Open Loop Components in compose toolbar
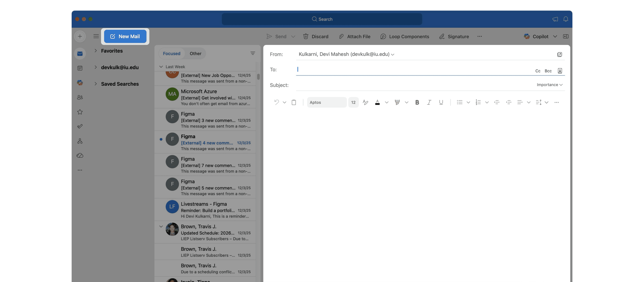Screen dimensions: 644x282 point(404,37)
